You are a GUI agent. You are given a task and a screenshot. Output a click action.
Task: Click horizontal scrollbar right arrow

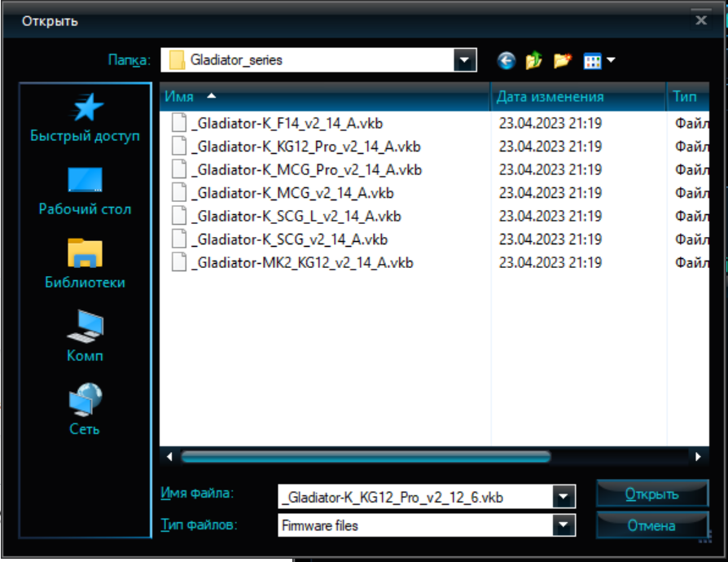point(698,457)
